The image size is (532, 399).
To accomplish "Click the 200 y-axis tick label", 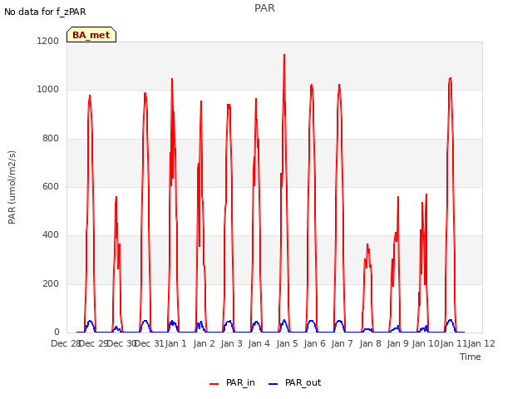I will pyautogui.click(x=51, y=283).
